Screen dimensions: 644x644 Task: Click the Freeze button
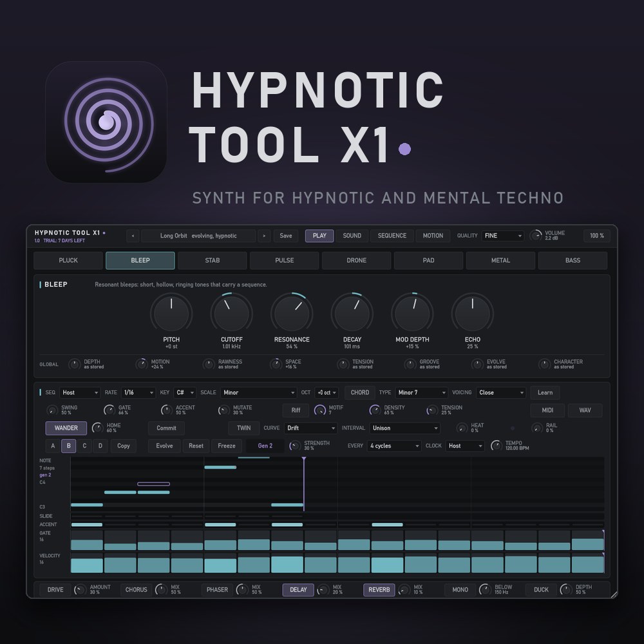coord(227,446)
